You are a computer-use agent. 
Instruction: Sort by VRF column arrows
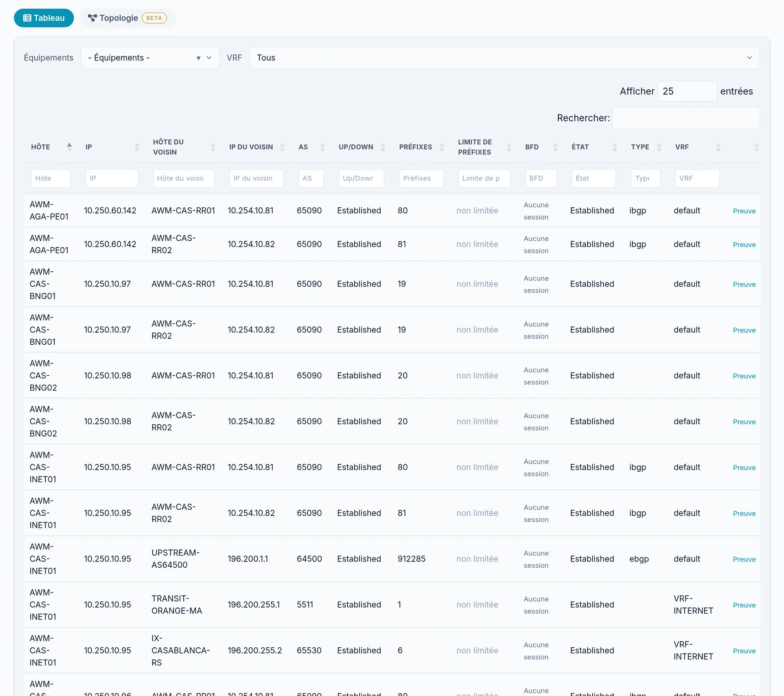click(x=719, y=147)
